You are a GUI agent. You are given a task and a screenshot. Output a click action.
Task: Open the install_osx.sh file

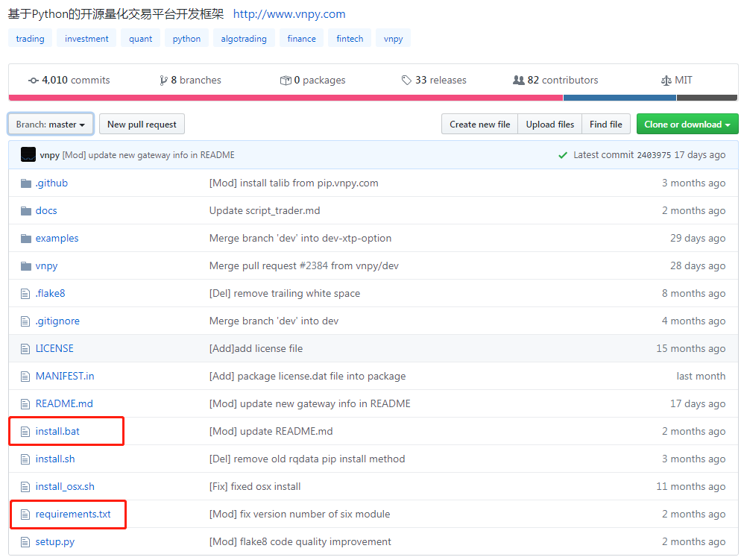(65, 486)
